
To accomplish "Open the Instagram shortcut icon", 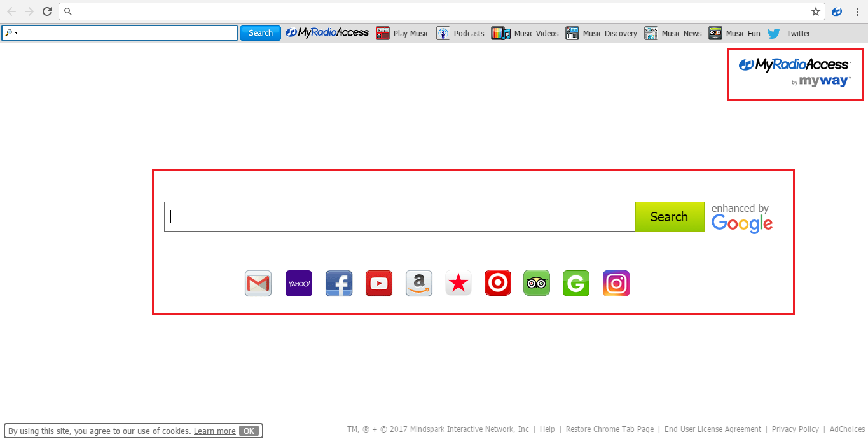I will point(616,283).
